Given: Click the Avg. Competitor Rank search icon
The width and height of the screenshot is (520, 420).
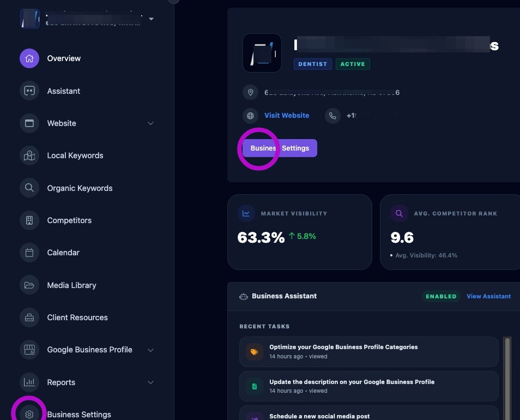Looking at the screenshot, I should (x=399, y=213).
